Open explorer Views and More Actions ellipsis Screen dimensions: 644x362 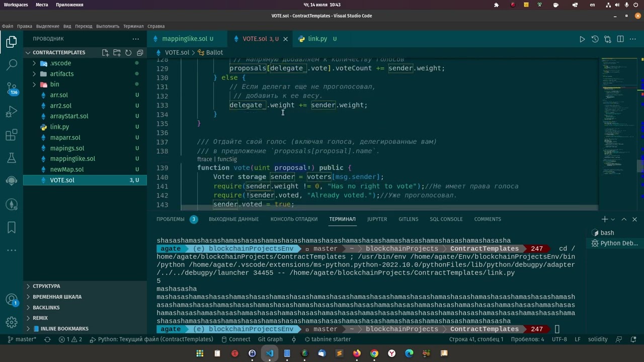coord(135,39)
